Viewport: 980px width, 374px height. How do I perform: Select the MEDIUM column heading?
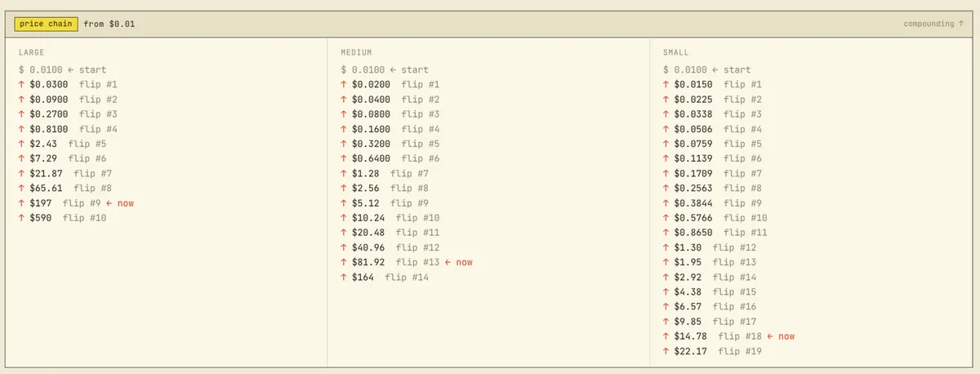(356, 52)
